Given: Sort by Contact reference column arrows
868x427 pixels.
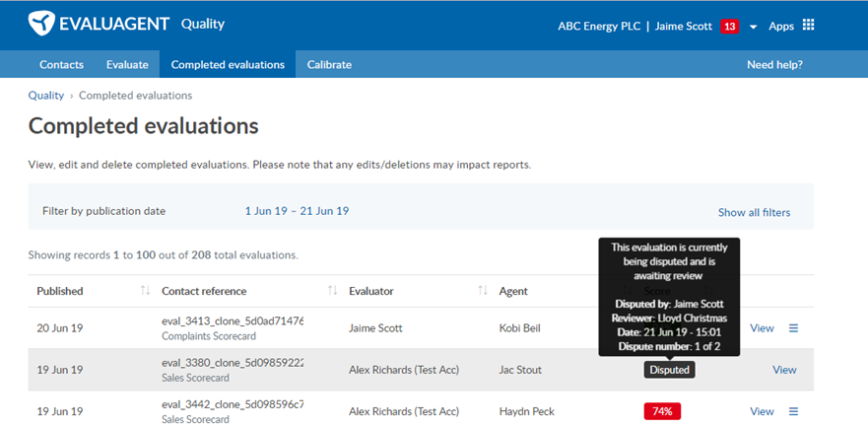Looking at the screenshot, I should pos(333,291).
